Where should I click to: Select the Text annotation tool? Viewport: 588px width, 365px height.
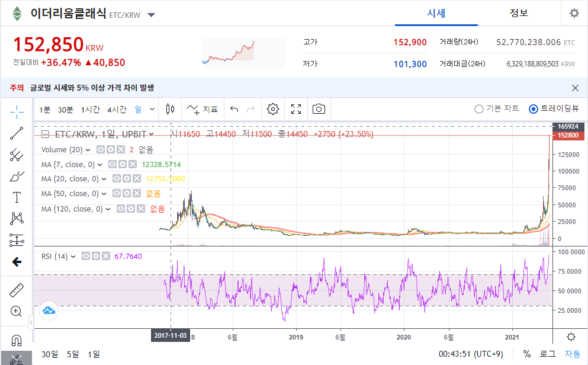tap(17, 197)
